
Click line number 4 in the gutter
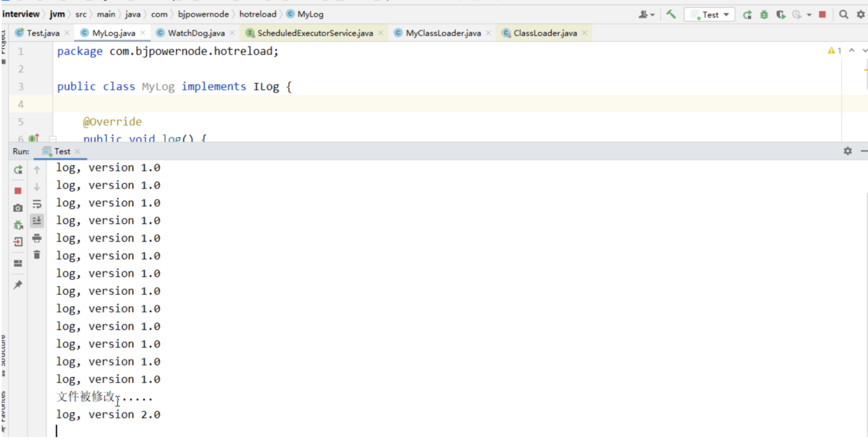click(x=21, y=104)
